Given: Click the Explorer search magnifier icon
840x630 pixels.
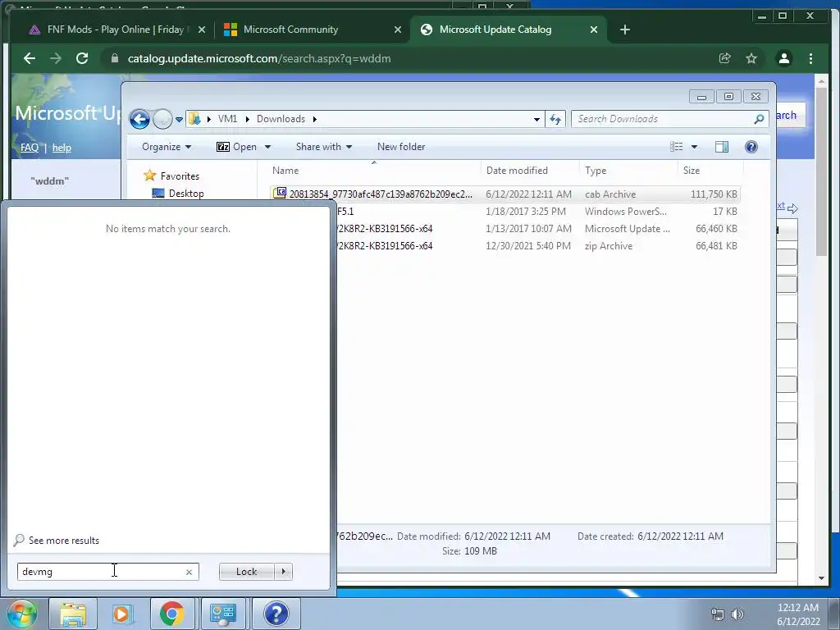Looking at the screenshot, I should click(759, 119).
